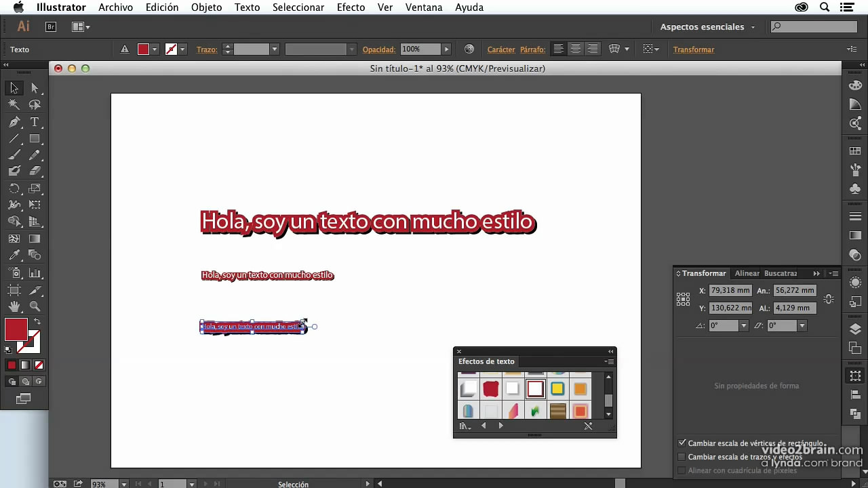Select the Gradient tool
The height and width of the screenshot is (488, 868).
tap(35, 239)
